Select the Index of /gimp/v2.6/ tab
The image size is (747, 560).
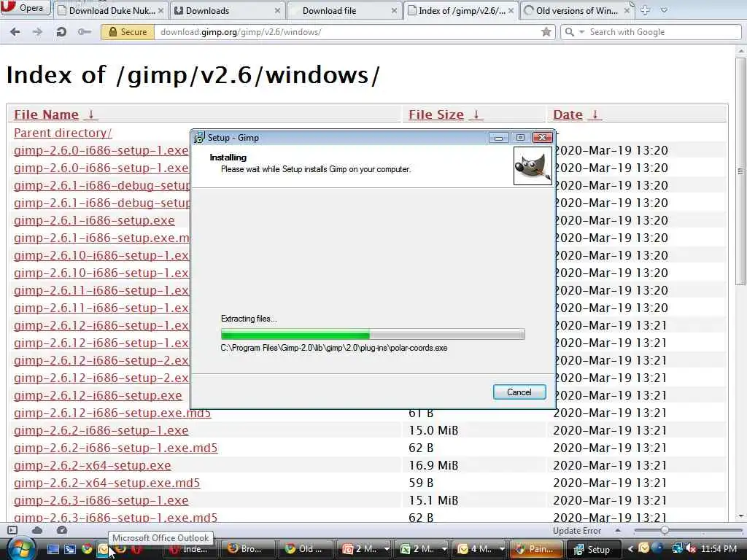click(460, 10)
